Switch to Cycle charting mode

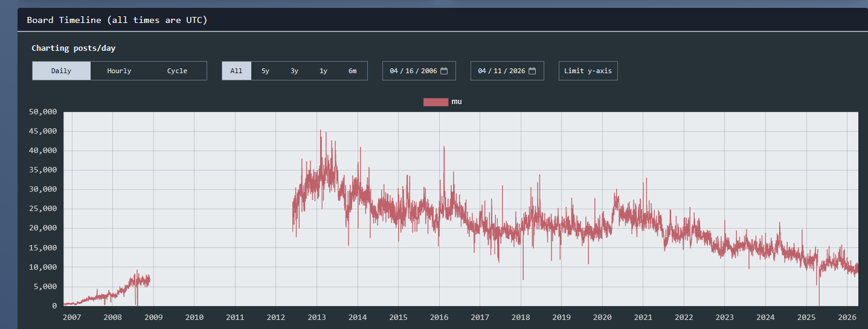click(177, 71)
